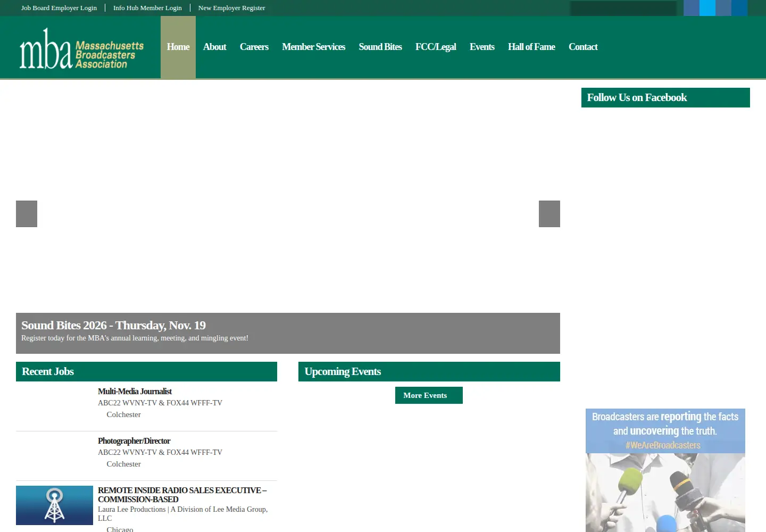The width and height of the screenshot is (766, 532).
Task: Click the light blue Twitter social button
Action: point(707,8)
